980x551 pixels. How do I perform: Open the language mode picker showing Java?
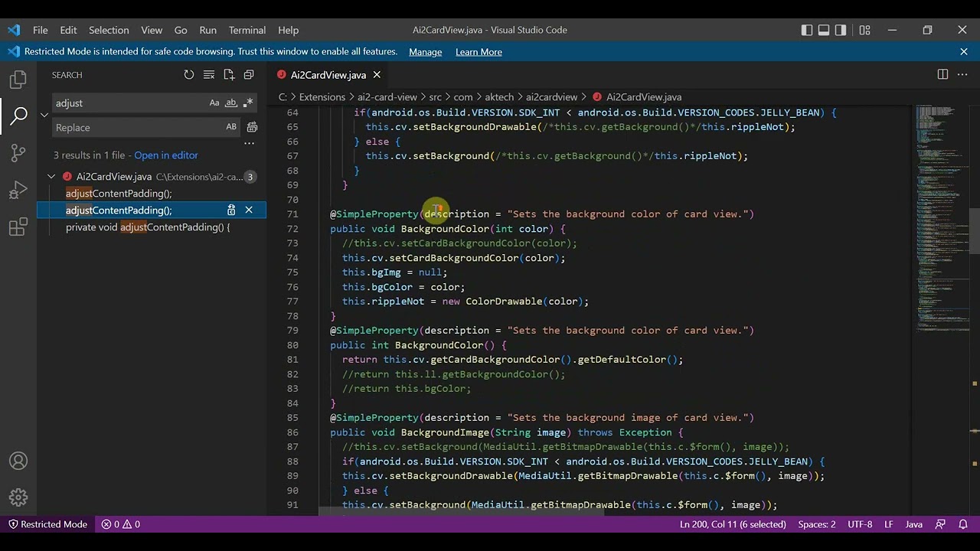click(x=913, y=524)
